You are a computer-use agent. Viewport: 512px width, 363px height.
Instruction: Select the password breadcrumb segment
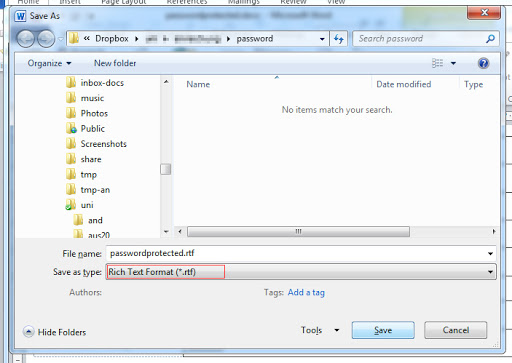click(x=255, y=39)
